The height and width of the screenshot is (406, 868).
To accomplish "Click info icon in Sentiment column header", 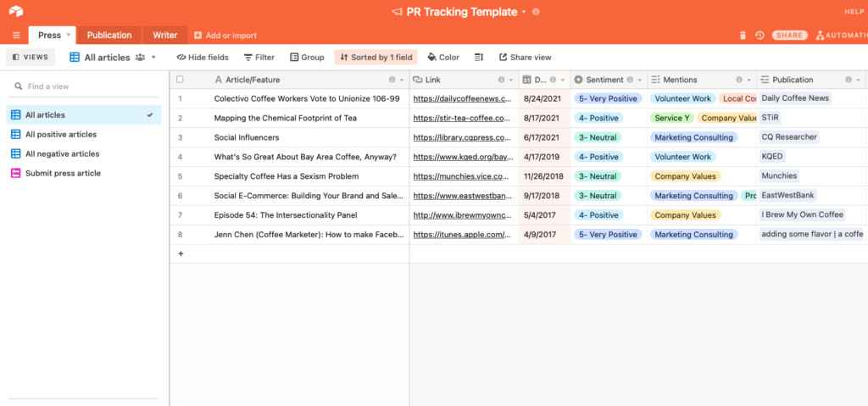I will pos(630,80).
